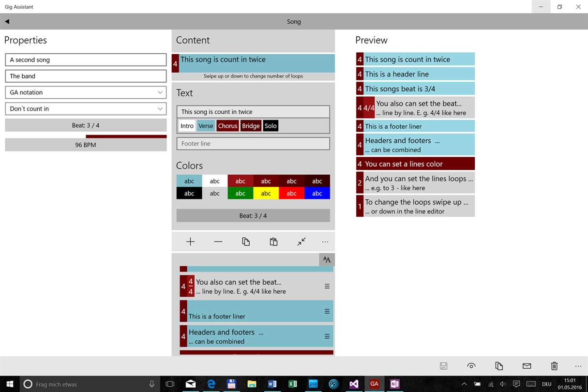Open bottom command bar more menu
The width and height of the screenshot is (588, 392).
(x=578, y=366)
